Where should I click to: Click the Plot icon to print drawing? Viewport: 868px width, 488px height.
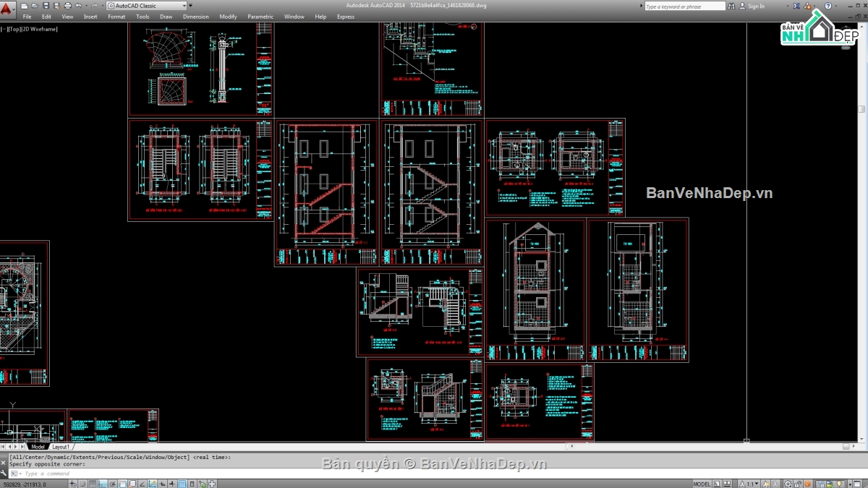[68, 6]
